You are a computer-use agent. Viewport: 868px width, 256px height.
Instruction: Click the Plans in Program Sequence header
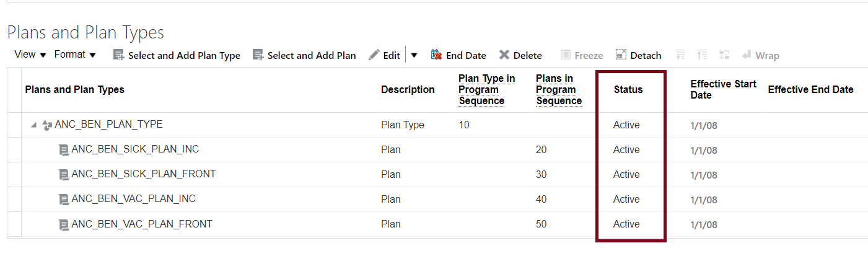559,90
